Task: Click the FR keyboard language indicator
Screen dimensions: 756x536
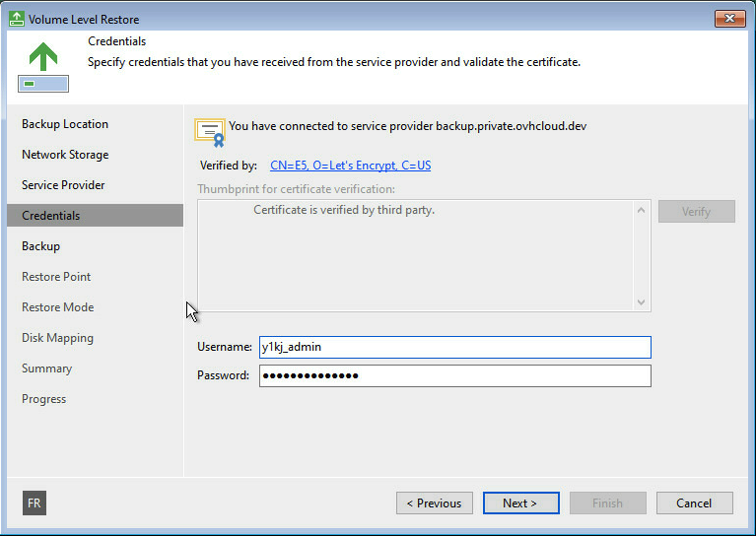Action: click(34, 503)
